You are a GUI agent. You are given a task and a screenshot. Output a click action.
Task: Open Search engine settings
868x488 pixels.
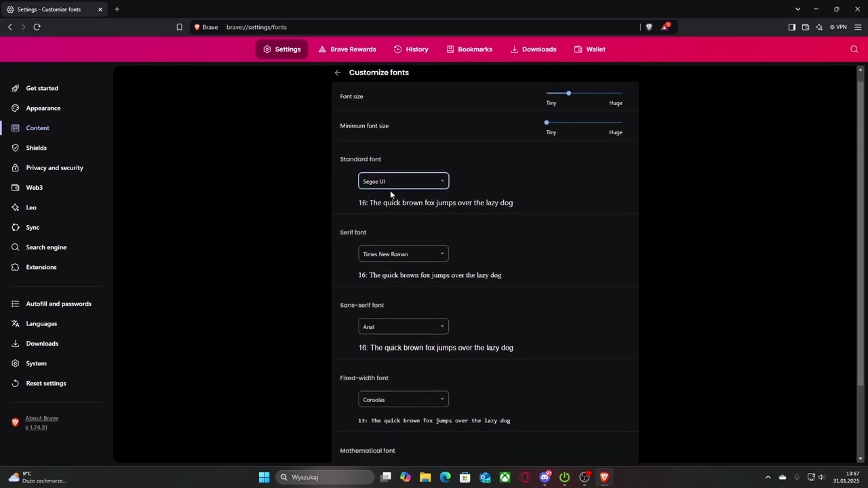(x=46, y=247)
